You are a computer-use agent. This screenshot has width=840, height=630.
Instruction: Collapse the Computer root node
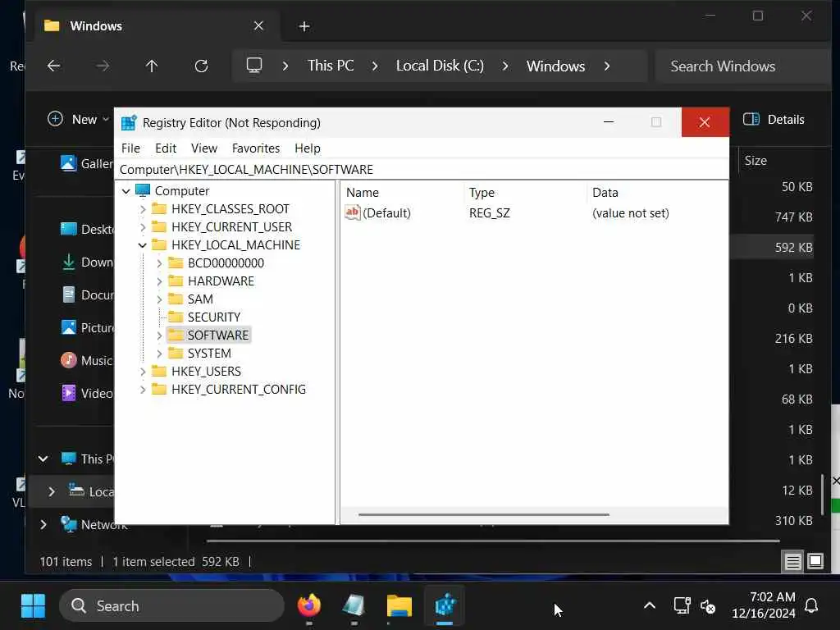coord(126,190)
